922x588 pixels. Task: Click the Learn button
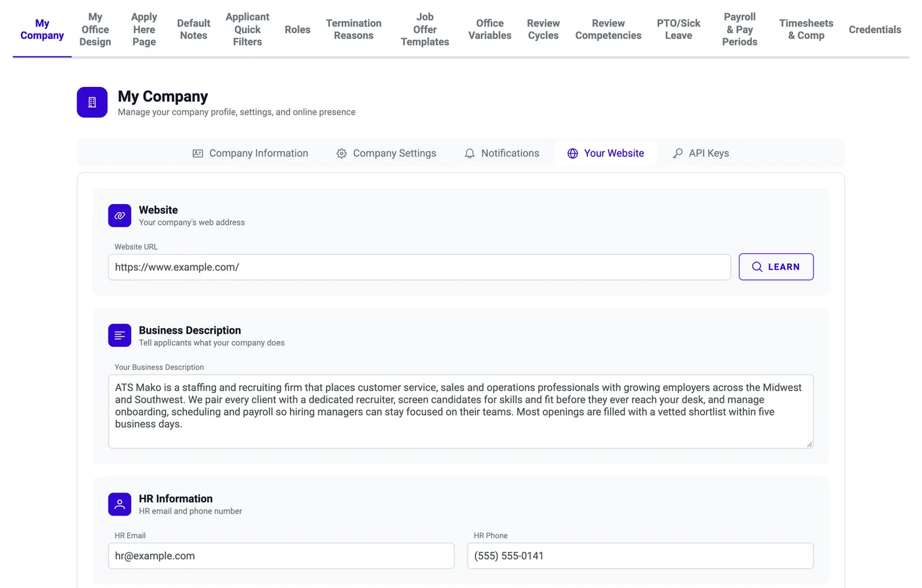(776, 267)
